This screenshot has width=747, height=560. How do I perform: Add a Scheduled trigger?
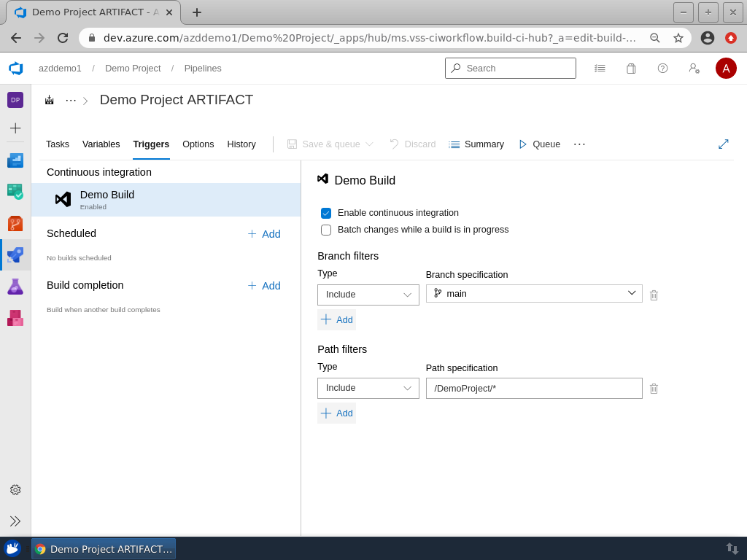[x=264, y=234]
